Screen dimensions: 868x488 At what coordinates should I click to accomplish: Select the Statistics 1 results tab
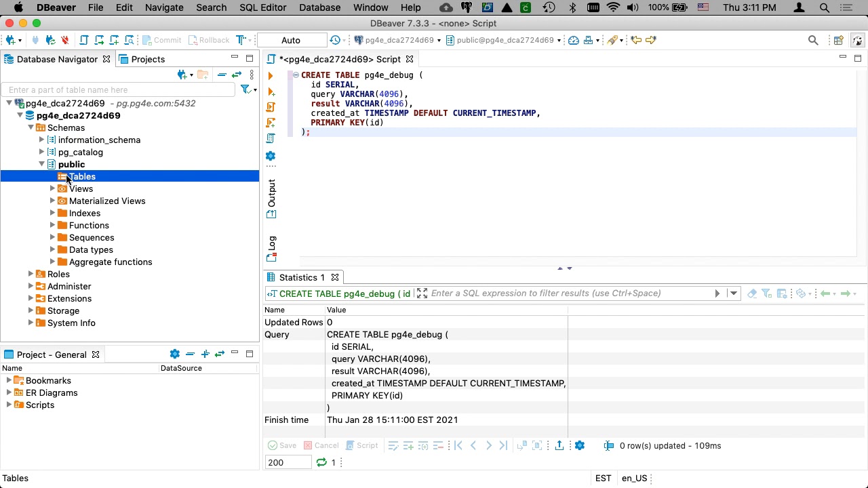pos(302,277)
